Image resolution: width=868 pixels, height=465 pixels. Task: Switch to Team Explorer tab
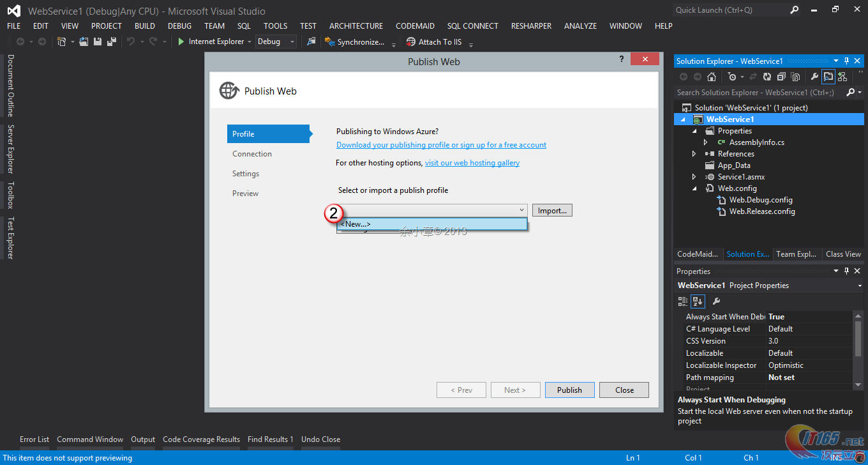tap(796, 254)
